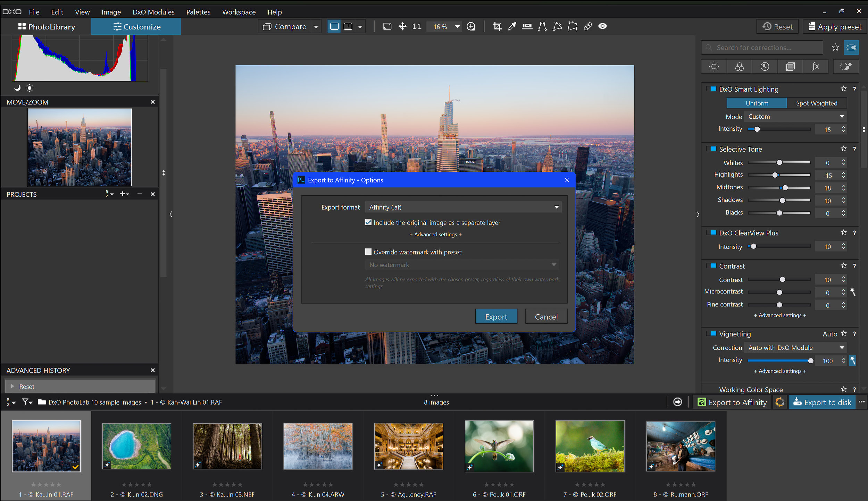Open the Smart Lighting Mode dropdown
This screenshot has width=868, height=501.
[x=795, y=117]
